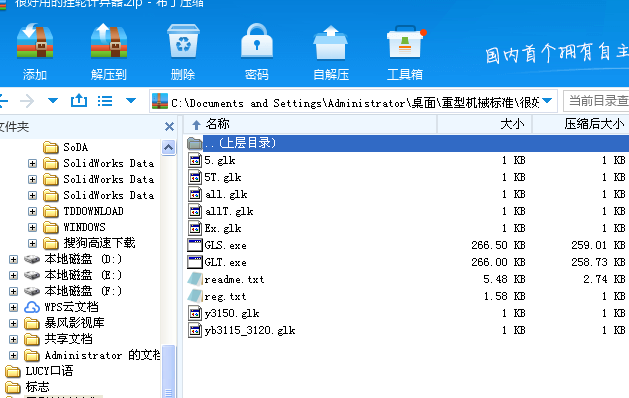Click the folder tree scrollbar thumb
This screenshot has width=629, height=398.
(x=168, y=371)
